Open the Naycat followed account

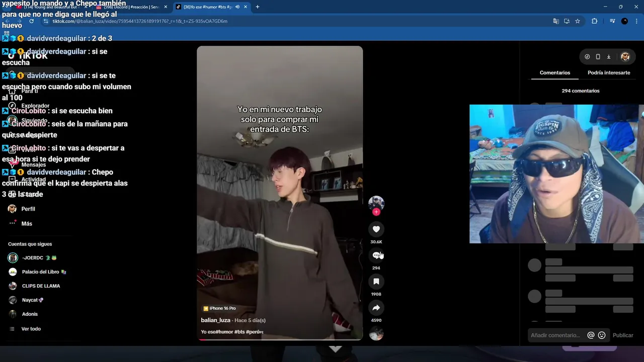click(x=26, y=300)
